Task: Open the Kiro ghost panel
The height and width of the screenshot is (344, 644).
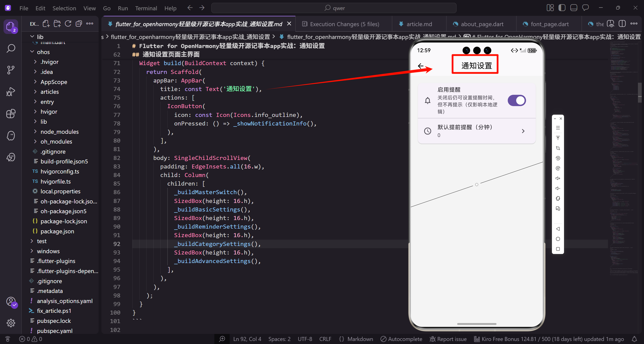Action: 11,136
